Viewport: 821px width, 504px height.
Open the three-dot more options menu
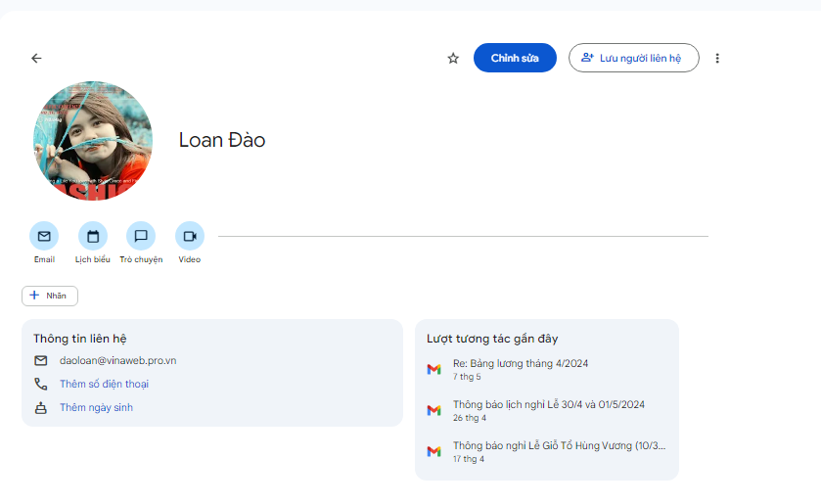(717, 59)
